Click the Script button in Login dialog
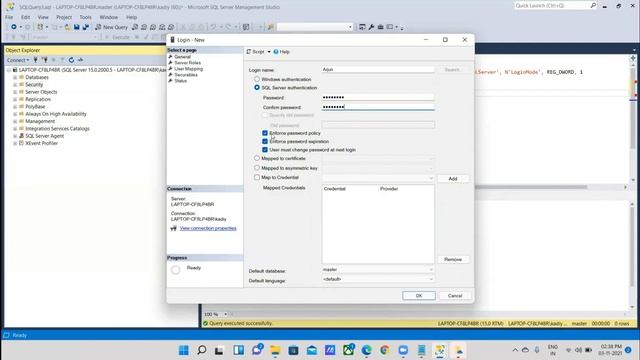The image size is (640, 360). coord(256,52)
